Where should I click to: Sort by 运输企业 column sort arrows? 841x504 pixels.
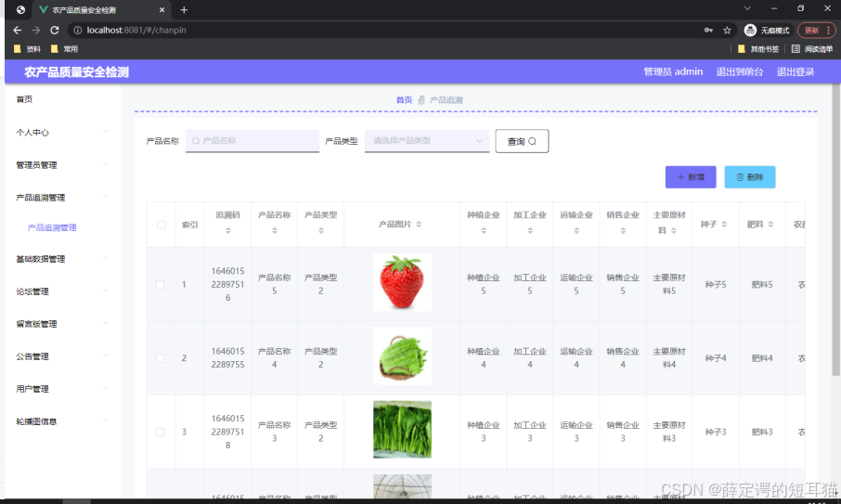coord(576,230)
